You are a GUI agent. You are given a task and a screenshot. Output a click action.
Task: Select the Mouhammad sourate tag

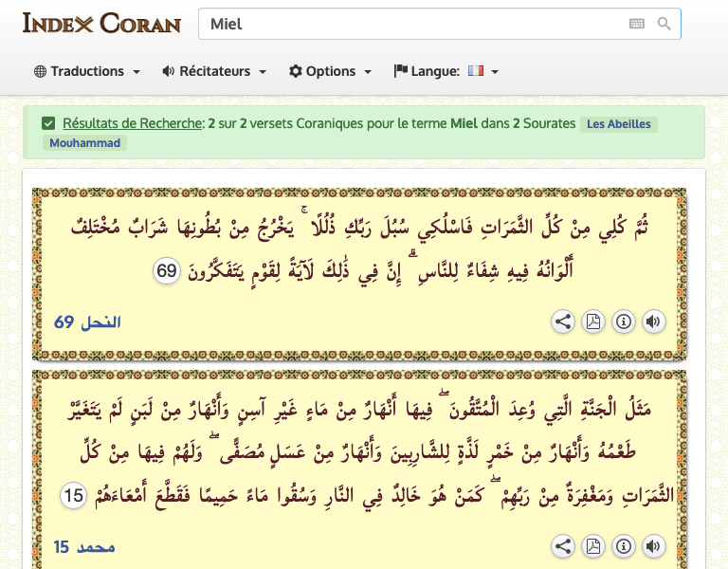point(85,142)
